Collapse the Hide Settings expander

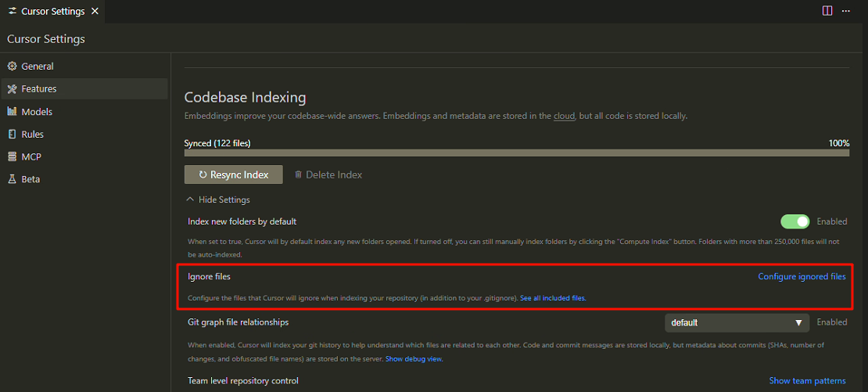pyautogui.click(x=218, y=200)
